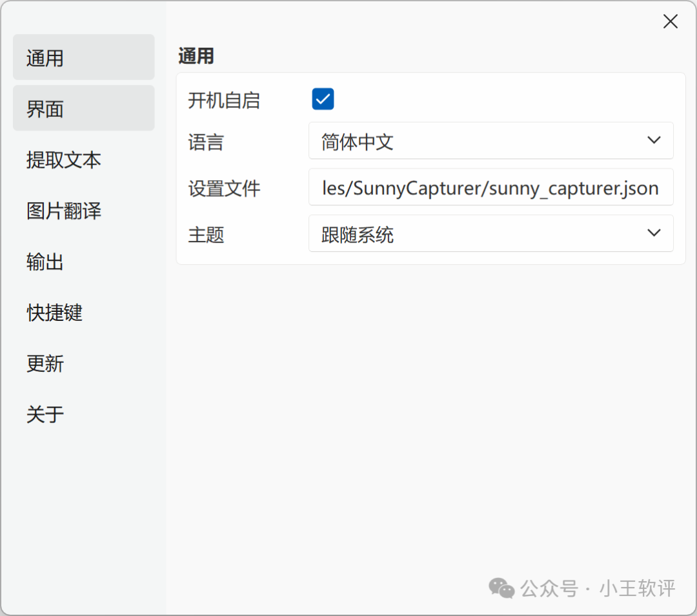697x616 pixels.
Task: Click the 设置文件 path input field
Action: (491, 187)
